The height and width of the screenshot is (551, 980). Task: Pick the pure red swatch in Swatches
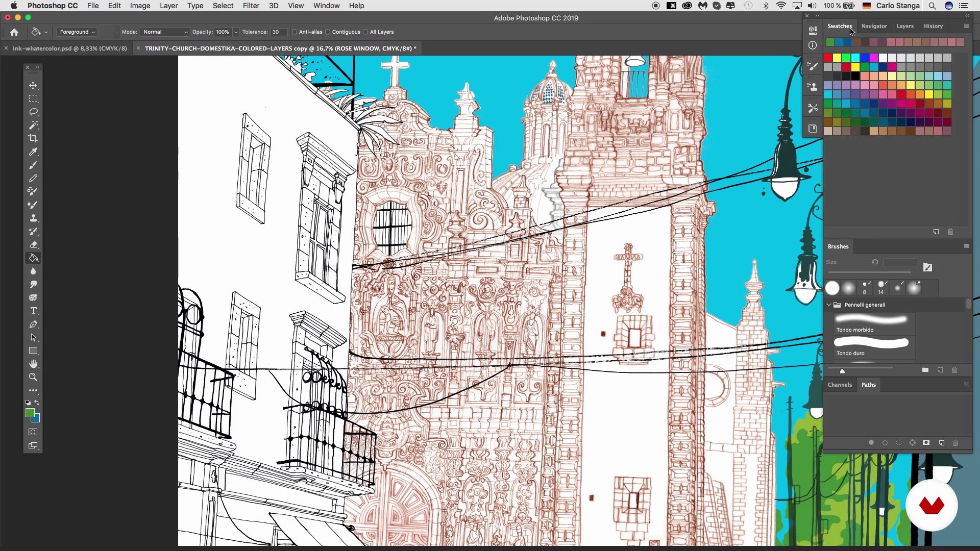[x=828, y=58]
